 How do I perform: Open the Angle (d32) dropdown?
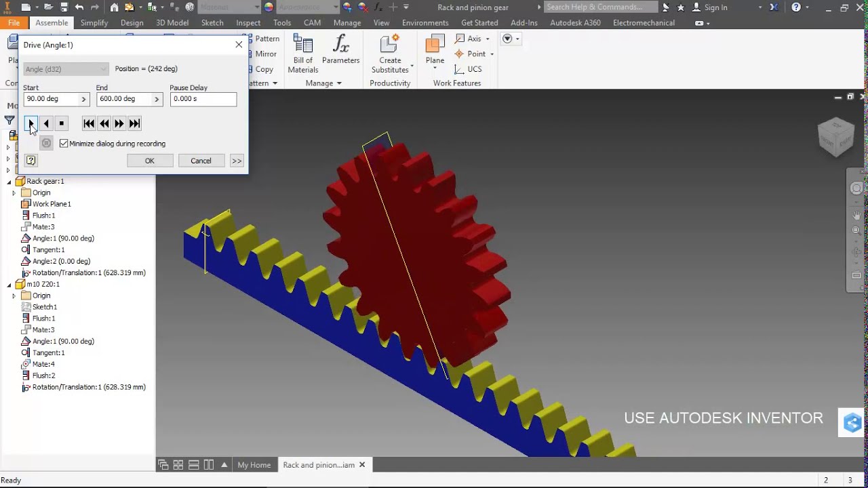pyautogui.click(x=66, y=68)
